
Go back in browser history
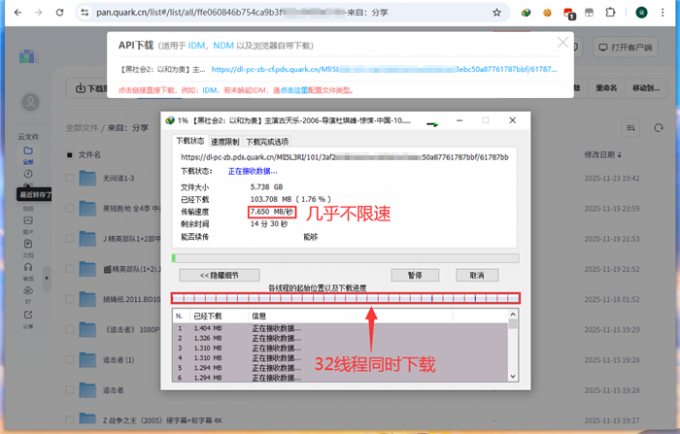[x=18, y=13]
